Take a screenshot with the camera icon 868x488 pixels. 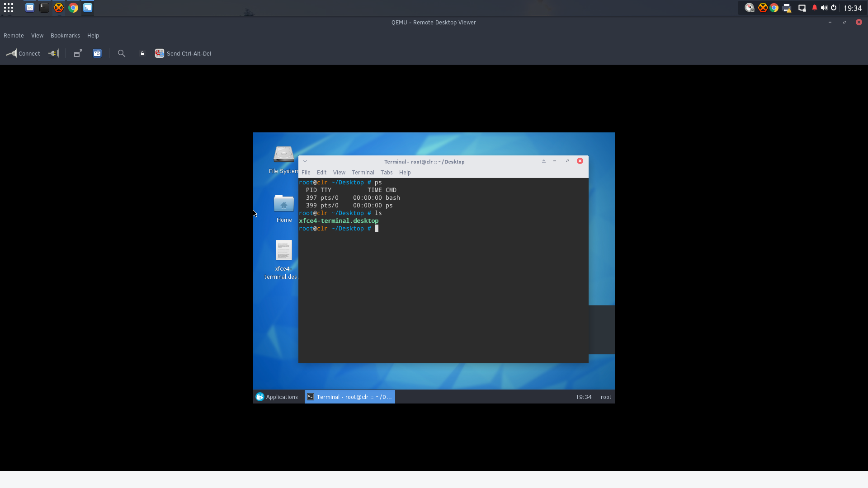click(x=97, y=53)
